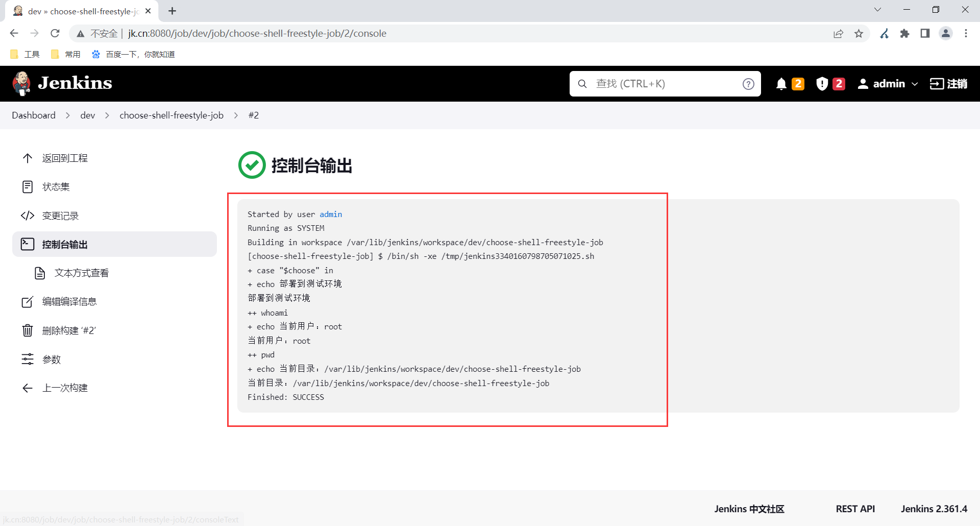The height and width of the screenshot is (526, 980).
Task: Click the not-secure warning triangle icon
Action: pyautogui.click(x=80, y=34)
